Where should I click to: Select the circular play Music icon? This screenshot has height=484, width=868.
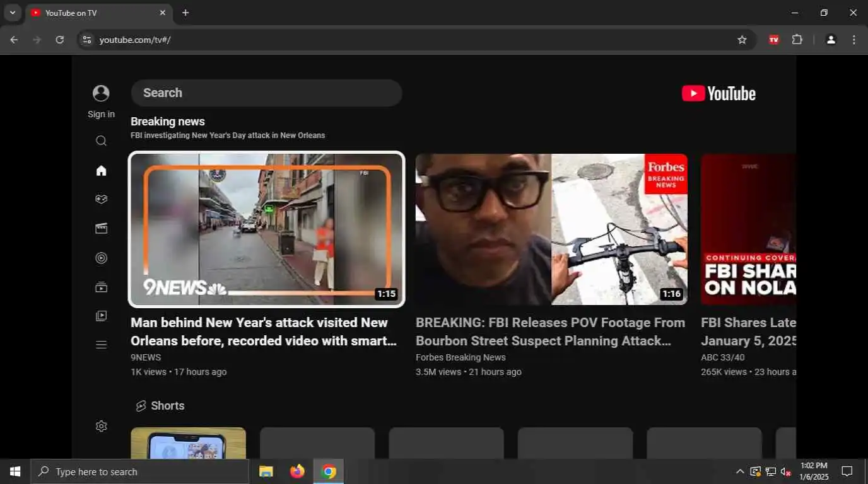[101, 258]
